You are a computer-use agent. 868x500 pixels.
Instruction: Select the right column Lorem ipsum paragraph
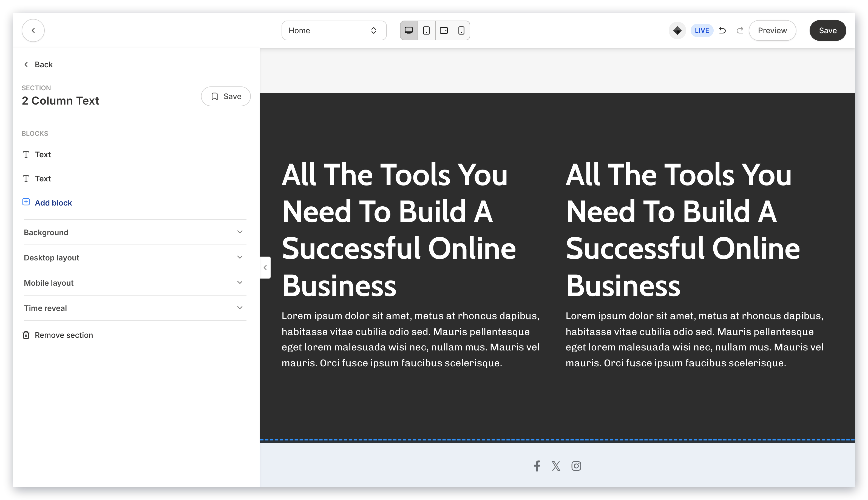pos(694,339)
